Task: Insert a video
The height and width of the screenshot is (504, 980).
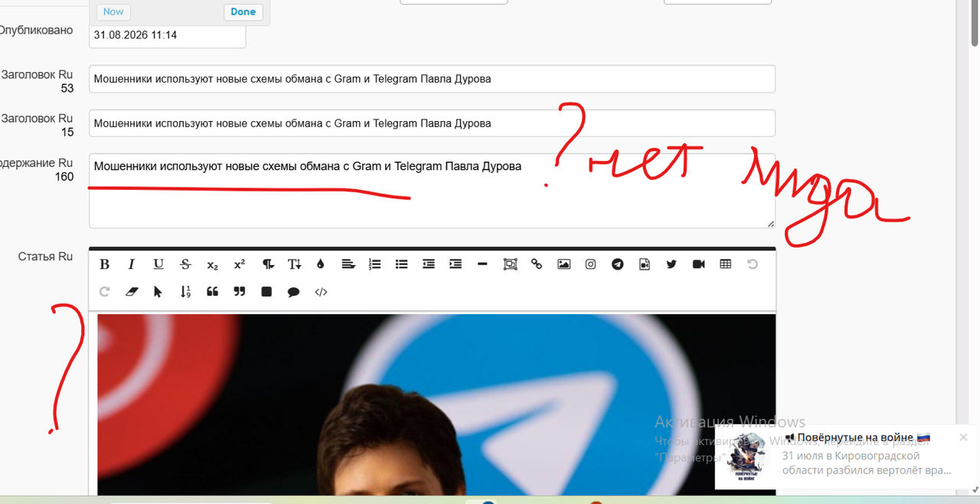Action: tap(698, 264)
